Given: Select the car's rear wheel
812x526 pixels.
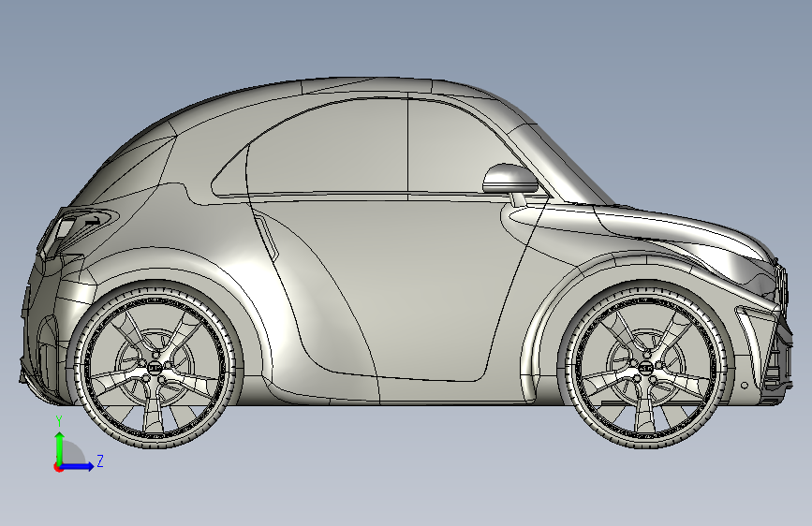Looking at the screenshot, I should pos(155,366).
